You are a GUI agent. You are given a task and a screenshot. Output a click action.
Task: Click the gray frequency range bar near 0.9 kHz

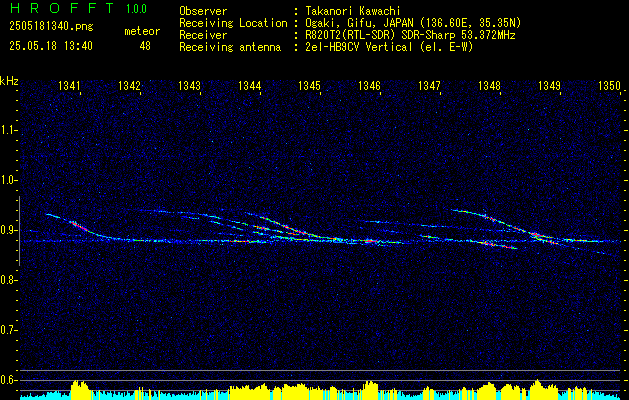19,231
